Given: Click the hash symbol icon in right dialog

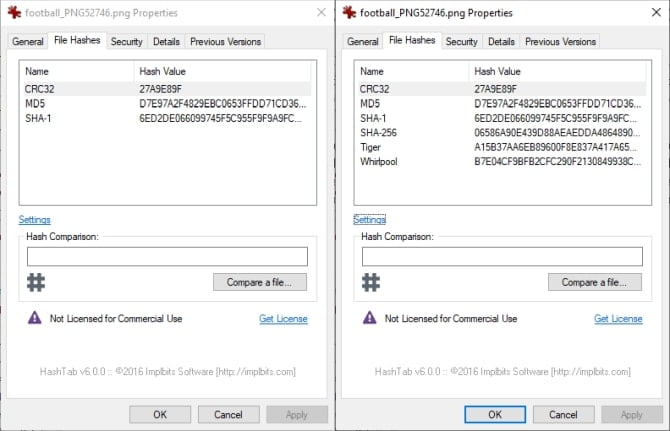Looking at the screenshot, I should click(370, 282).
